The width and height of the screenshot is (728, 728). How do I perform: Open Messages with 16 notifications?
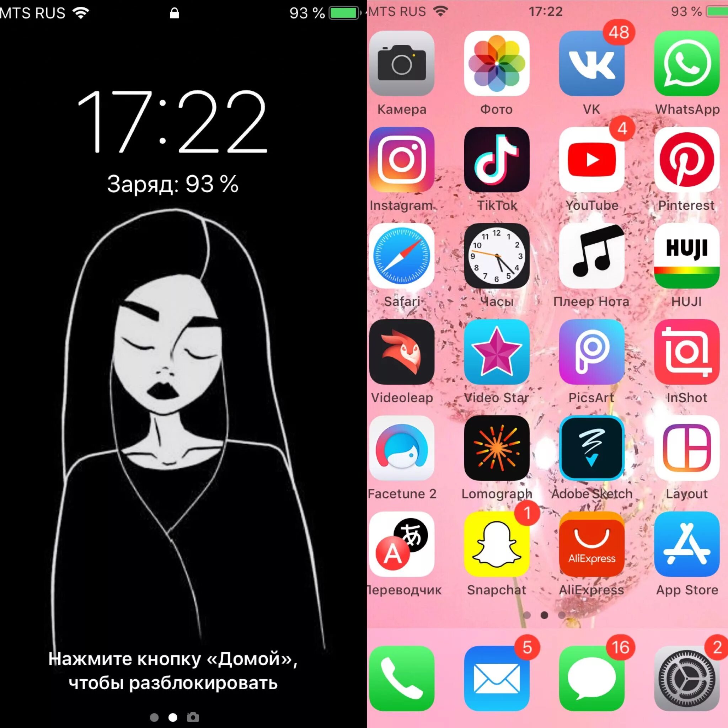tap(590, 683)
